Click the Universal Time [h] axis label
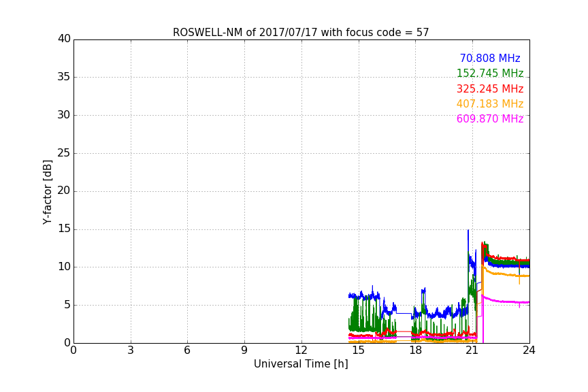 (x=301, y=363)
